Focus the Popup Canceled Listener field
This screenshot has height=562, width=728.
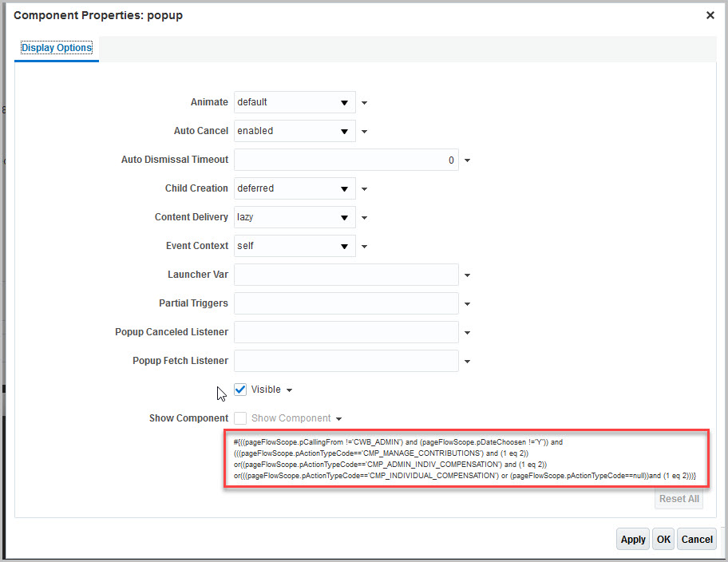tap(346, 332)
